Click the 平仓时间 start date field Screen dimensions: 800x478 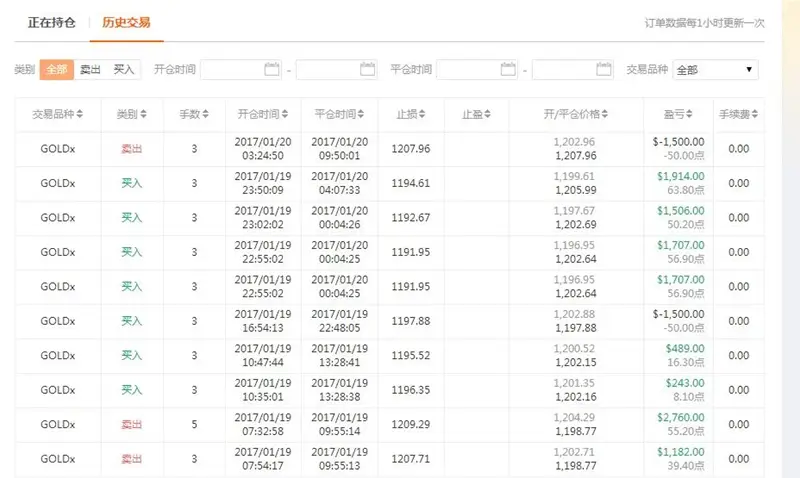(x=477, y=69)
